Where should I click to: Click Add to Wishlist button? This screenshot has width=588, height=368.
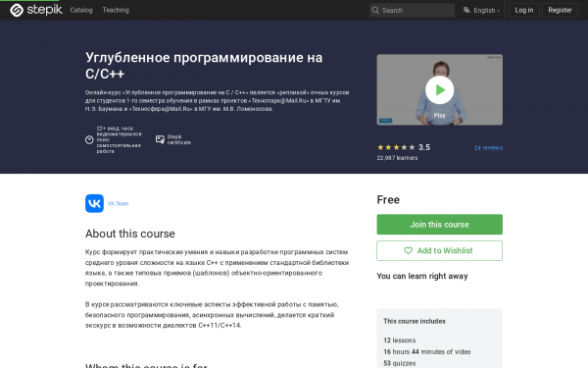coord(439,250)
